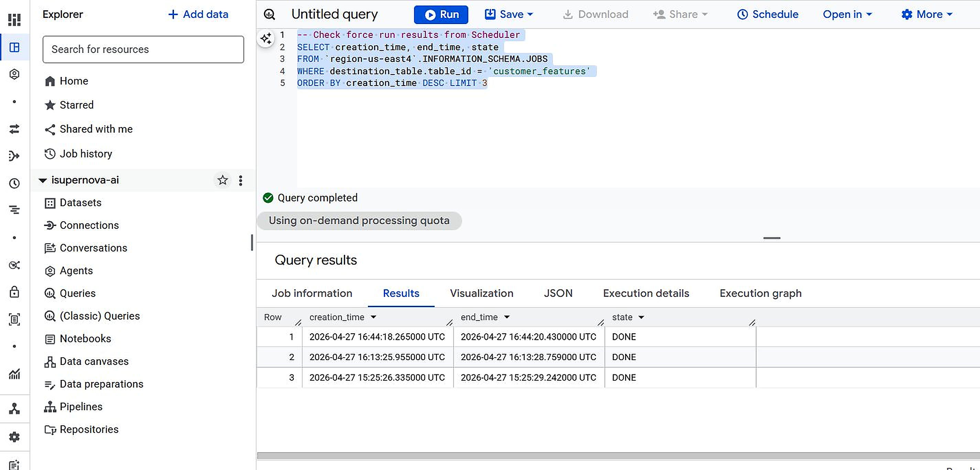Open the hierarchy icon in left rail
This screenshot has width=980, height=470.
14,409
